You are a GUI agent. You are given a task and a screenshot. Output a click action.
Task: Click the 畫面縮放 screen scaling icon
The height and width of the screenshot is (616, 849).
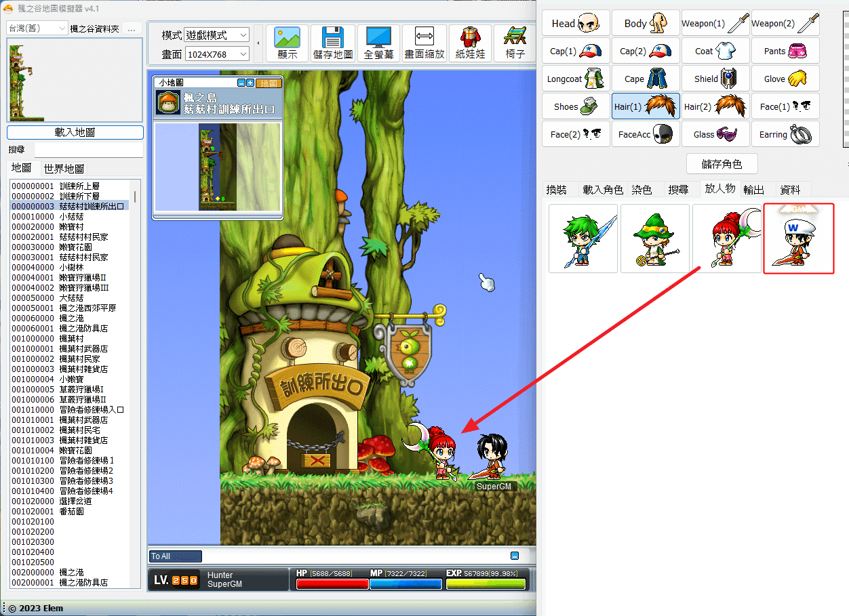424,43
